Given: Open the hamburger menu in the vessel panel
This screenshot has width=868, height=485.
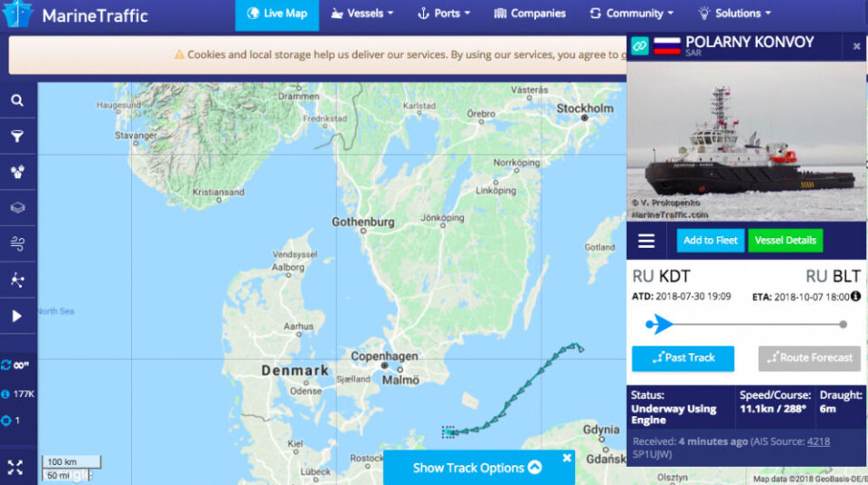Looking at the screenshot, I should coord(646,241).
